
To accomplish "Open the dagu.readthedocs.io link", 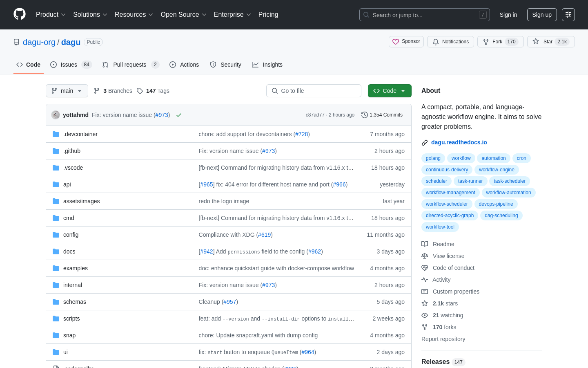I will point(459,142).
